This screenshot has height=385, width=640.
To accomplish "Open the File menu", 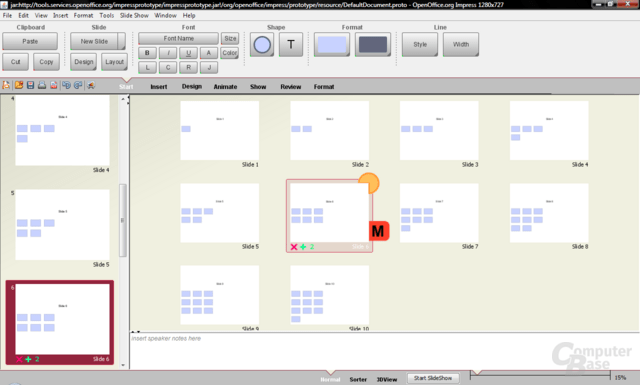I will click(7, 16).
